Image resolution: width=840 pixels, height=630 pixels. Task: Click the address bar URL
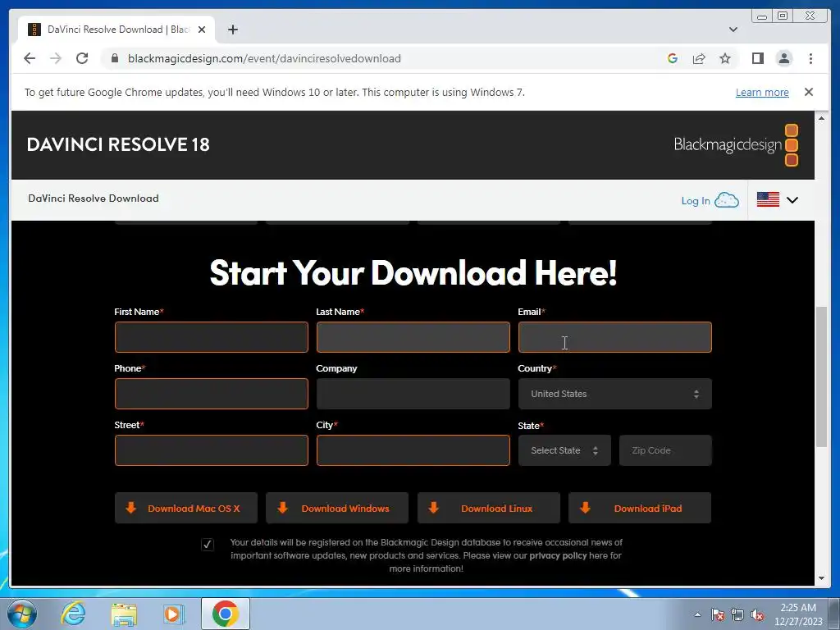coord(264,58)
